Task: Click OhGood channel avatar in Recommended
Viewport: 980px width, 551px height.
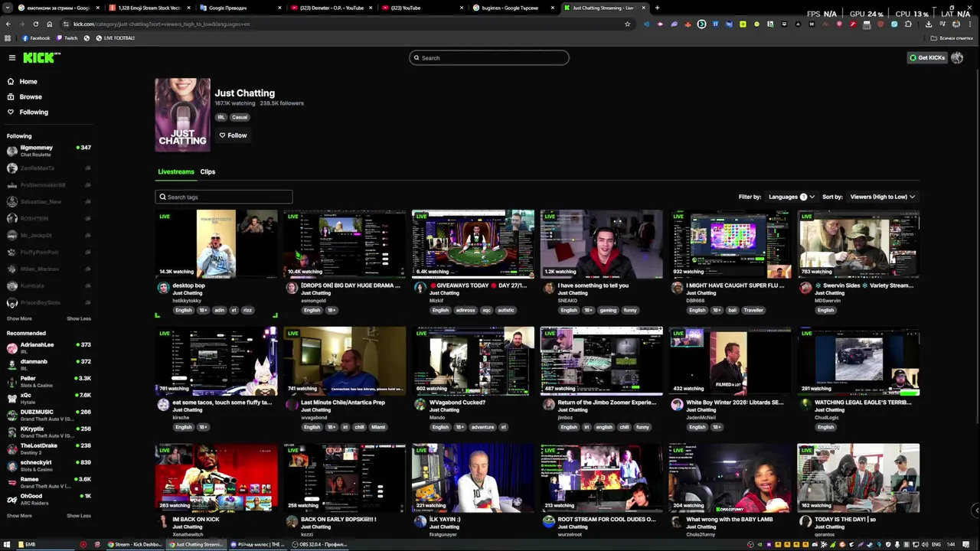Action: 12,499
